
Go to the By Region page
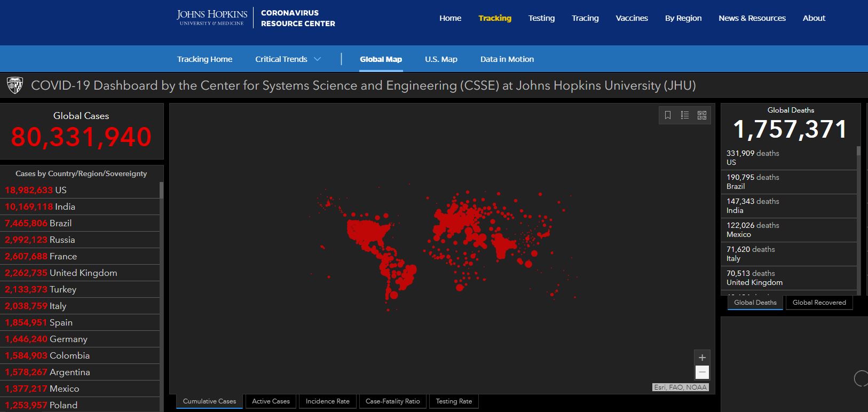(683, 18)
